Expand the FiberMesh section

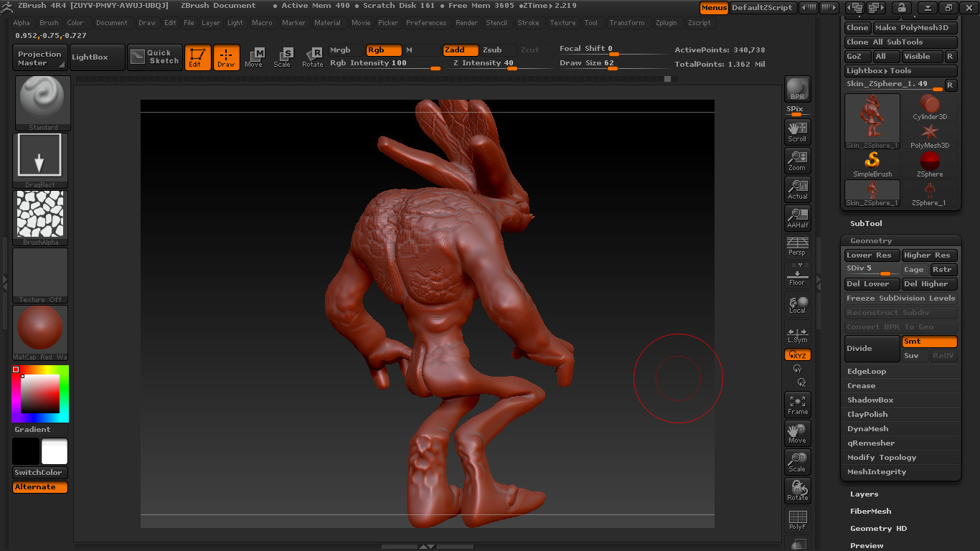[x=870, y=512]
